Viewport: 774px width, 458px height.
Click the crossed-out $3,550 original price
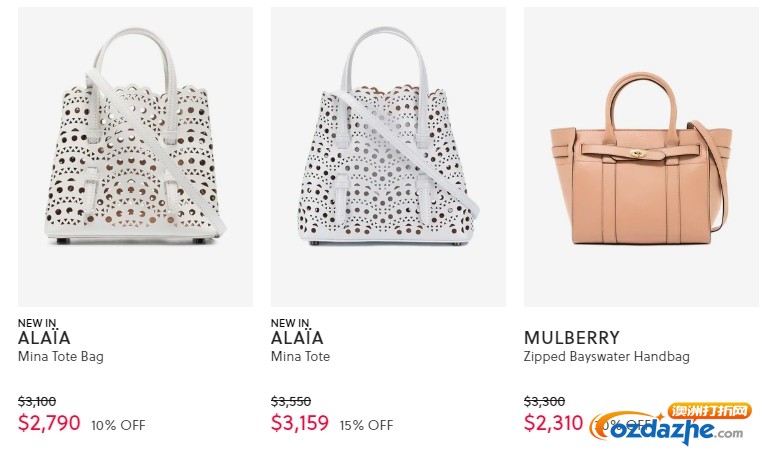click(291, 401)
